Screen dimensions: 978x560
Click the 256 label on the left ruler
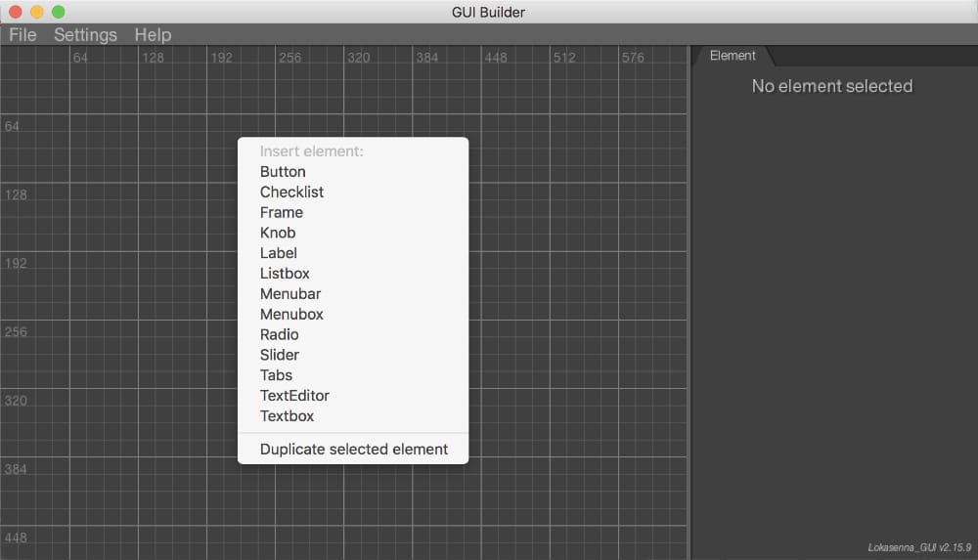(16, 331)
